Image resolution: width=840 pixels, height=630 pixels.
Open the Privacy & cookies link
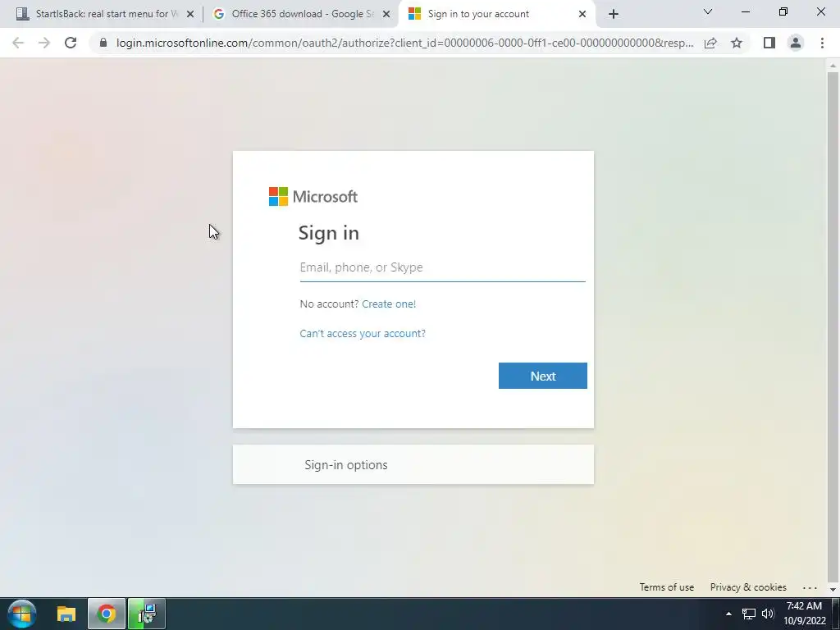[748, 587]
